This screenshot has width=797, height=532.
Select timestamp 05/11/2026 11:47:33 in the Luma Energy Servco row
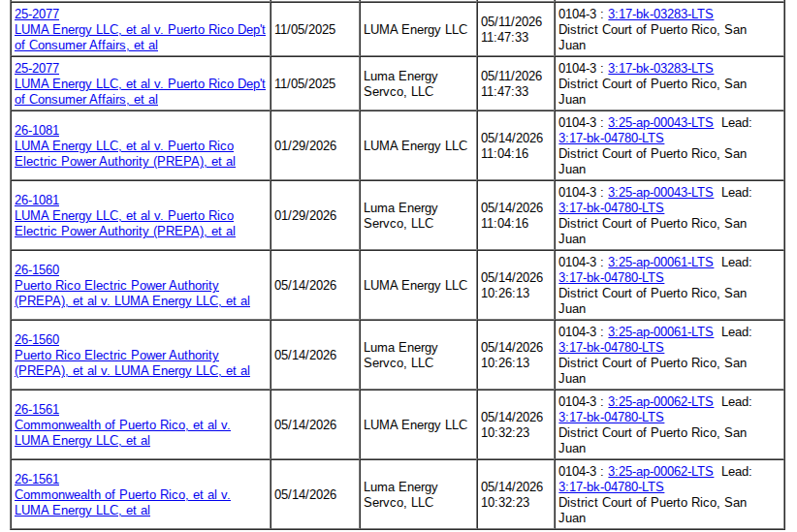pos(511,84)
